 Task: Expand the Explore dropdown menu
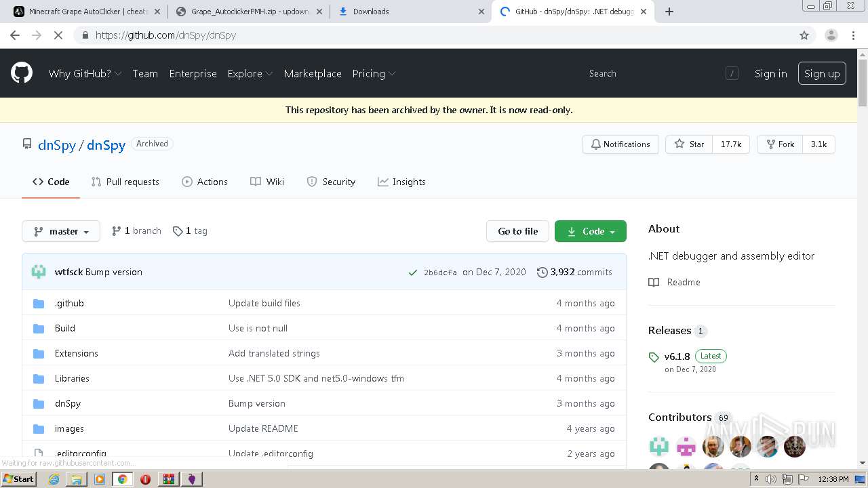click(x=250, y=73)
